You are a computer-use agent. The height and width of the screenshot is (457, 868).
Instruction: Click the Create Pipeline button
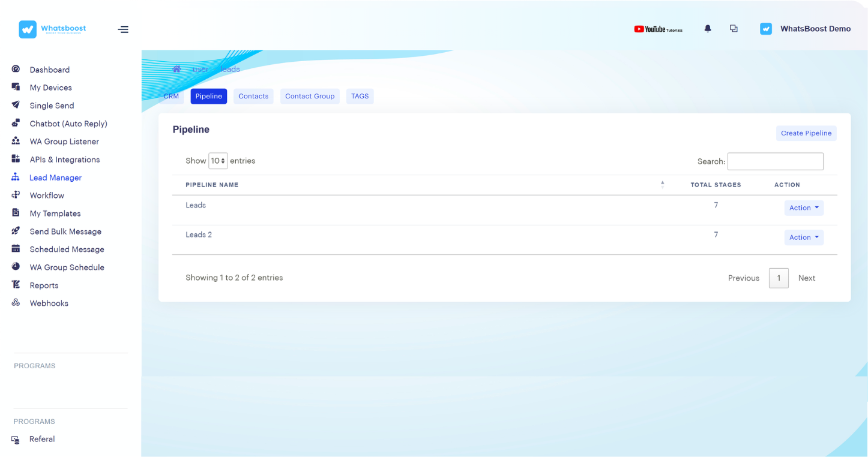click(806, 133)
